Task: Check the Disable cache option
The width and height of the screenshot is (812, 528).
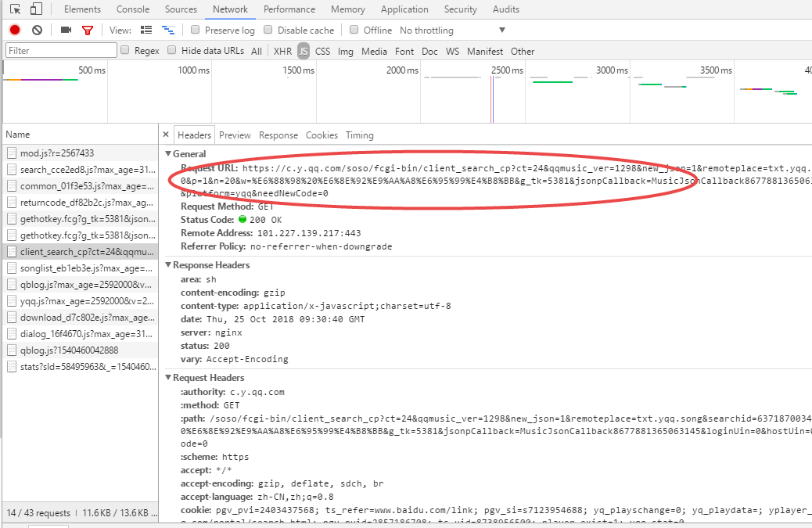Action: click(x=268, y=30)
